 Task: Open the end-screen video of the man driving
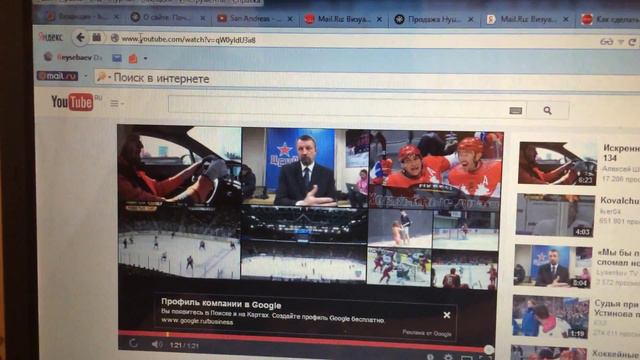pyautogui.click(x=180, y=165)
